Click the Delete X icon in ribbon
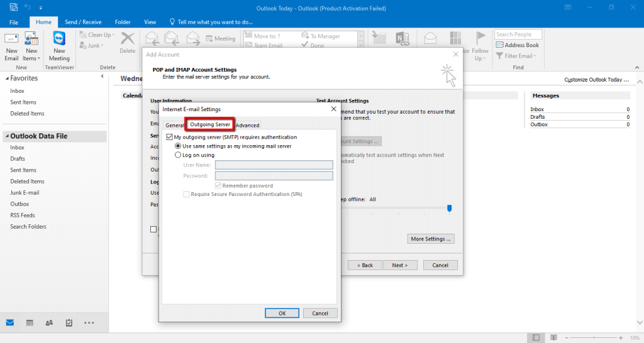644x343 pixels. coord(127,39)
